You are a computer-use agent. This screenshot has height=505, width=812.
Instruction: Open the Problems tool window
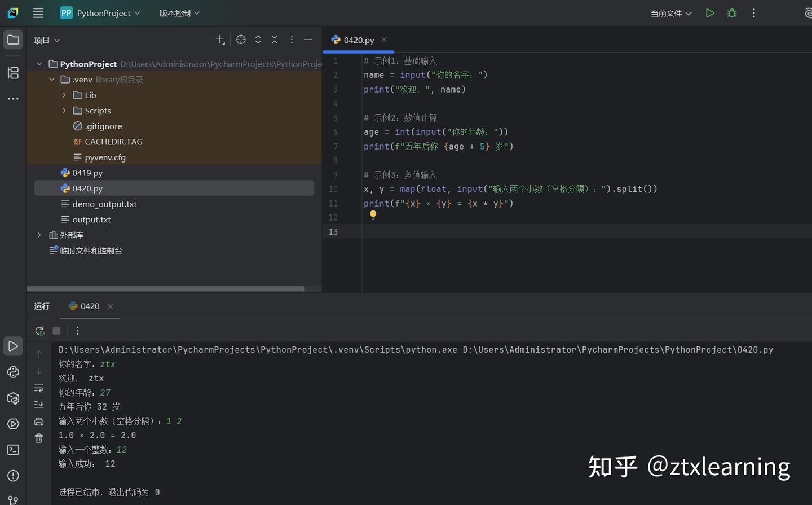click(13, 476)
